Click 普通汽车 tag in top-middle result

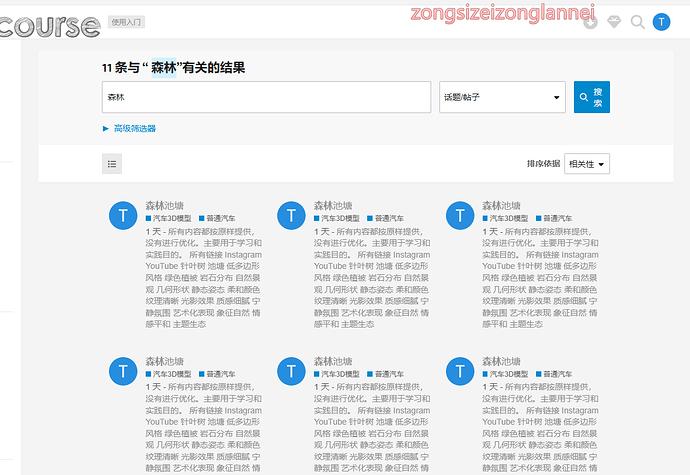[x=385, y=218]
